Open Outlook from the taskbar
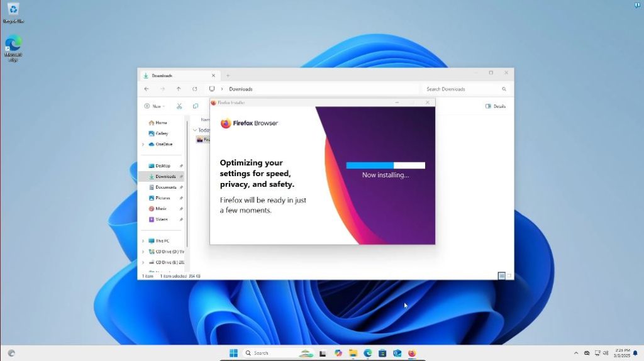Image resolution: width=644 pixels, height=361 pixels. (x=397, y=353)
